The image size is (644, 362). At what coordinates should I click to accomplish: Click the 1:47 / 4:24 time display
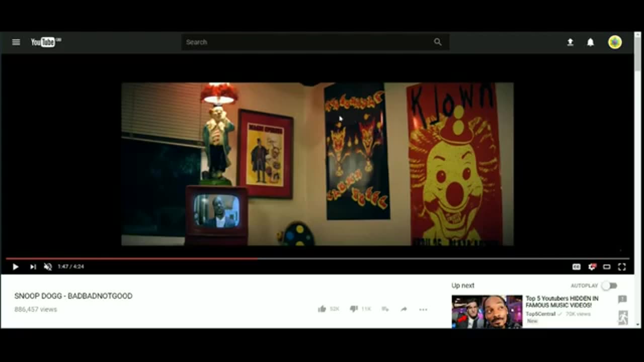[70, 267]
